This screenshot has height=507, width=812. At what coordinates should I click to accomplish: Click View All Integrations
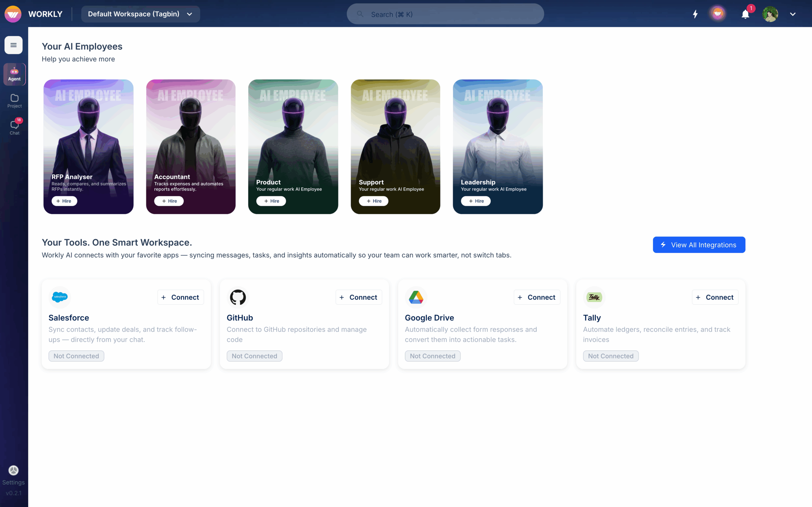coord(699,244)
